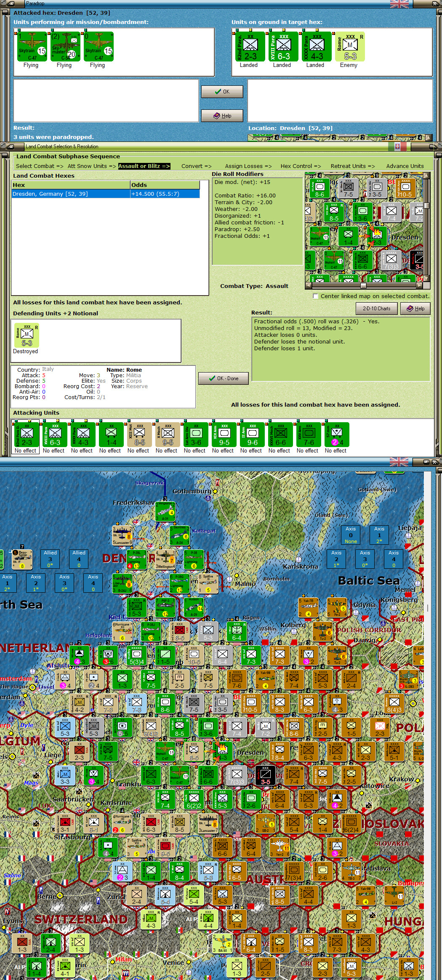
Task: Select XXXX Para 4-3 landed unit in Paradrop
Action: point(316,46)
